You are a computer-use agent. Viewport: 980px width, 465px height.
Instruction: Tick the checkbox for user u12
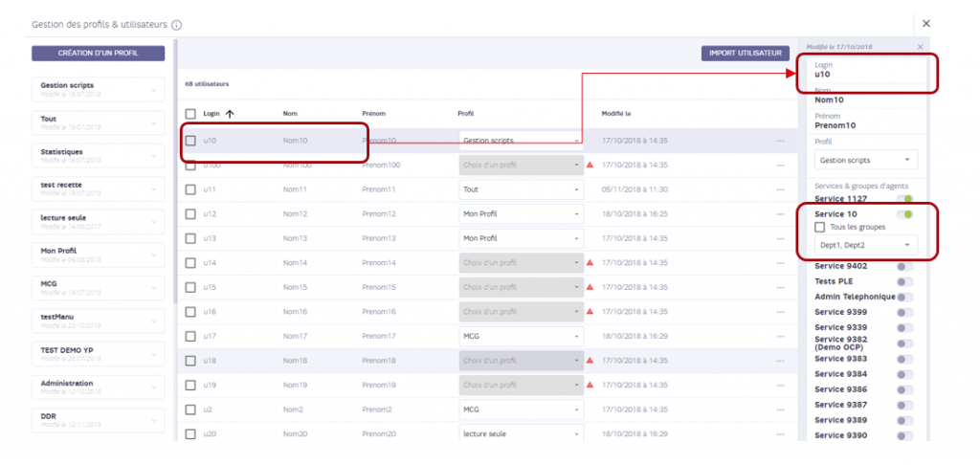click(x=190, y=214)
